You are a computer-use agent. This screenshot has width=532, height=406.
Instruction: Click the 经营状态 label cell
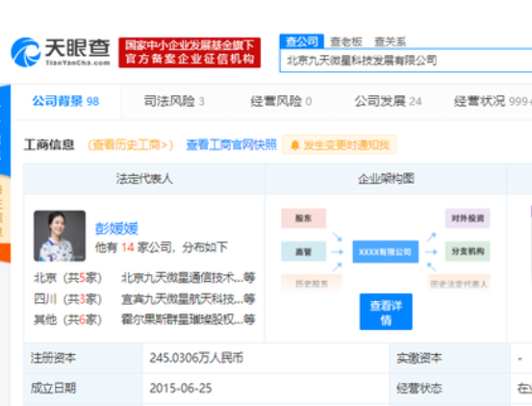(x=450, y=389)
